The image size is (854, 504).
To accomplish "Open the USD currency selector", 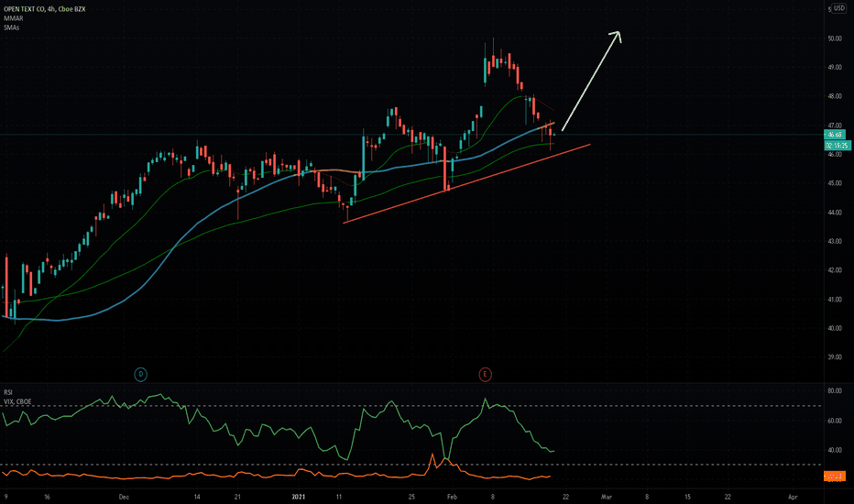I will click(838, 8).
